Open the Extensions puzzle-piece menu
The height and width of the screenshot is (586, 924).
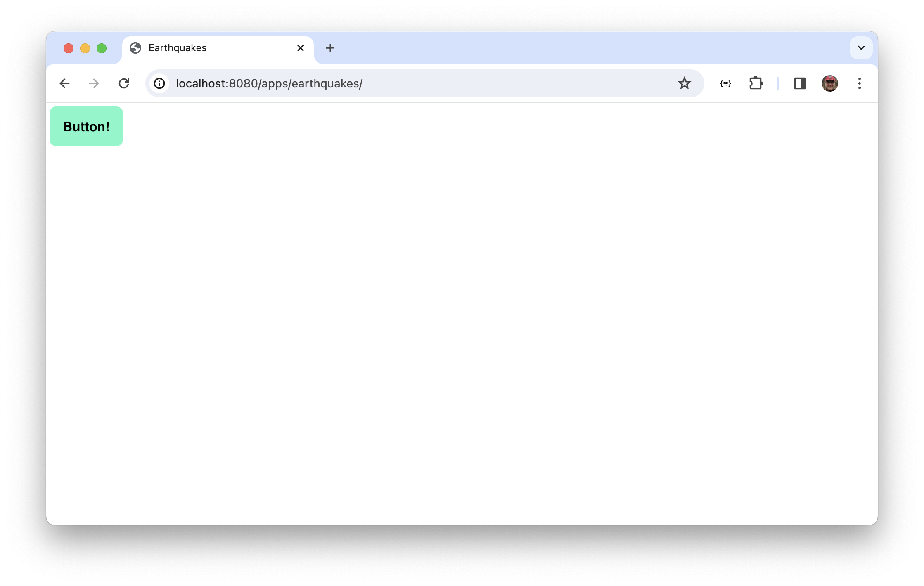pyautogui.click(x=756, y=83)
